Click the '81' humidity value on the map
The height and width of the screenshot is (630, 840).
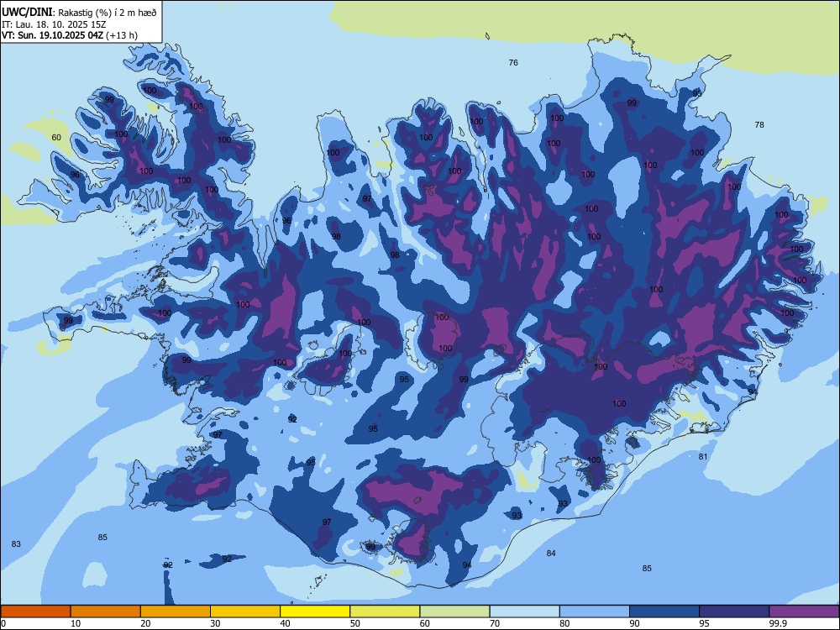tap(703, 456)
